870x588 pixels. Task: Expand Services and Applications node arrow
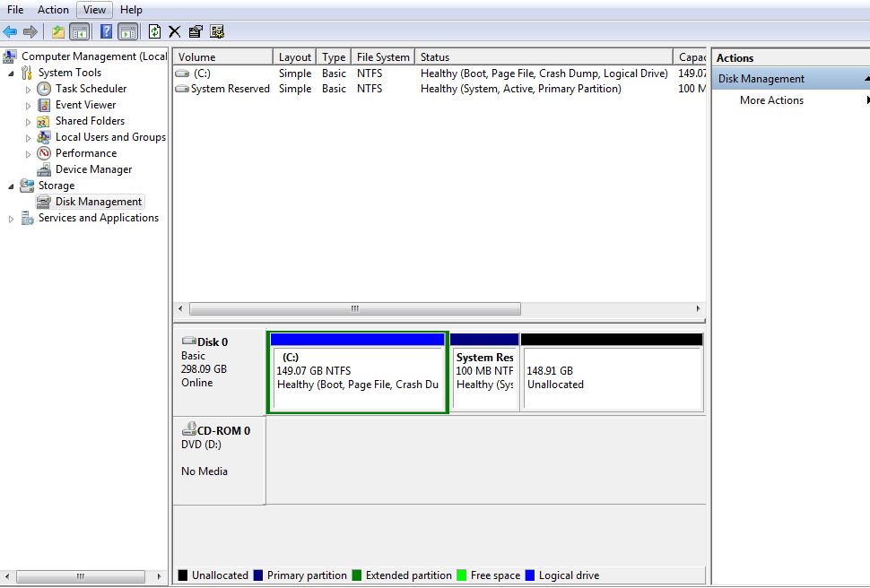coord(11,219)
